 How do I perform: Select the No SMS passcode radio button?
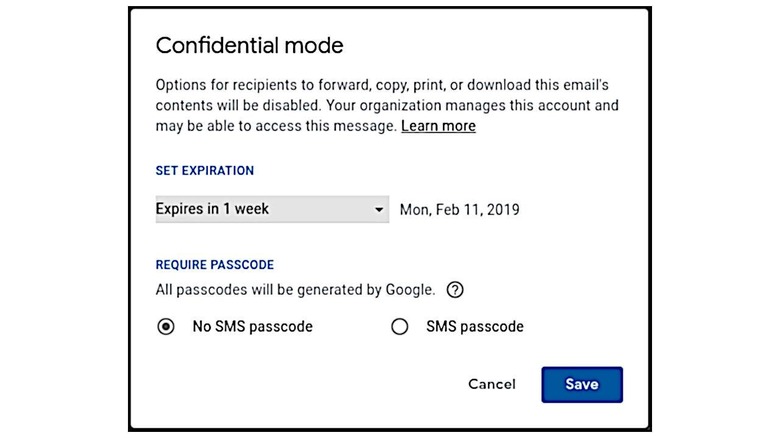pyautogui.click(x=166, y=326)
